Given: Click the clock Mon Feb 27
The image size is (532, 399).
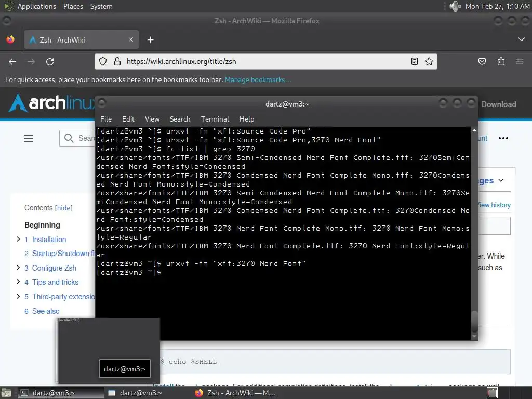Looking at the screenshot, I should [x=497, y=6].
